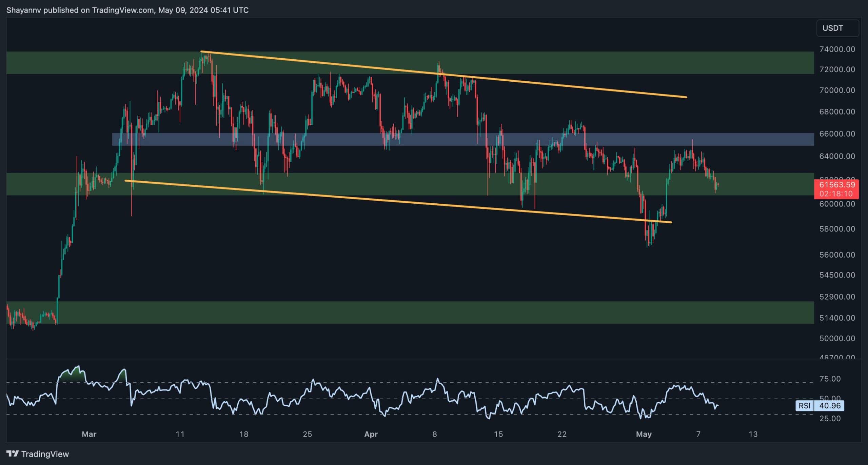Click the 58000.00 price axis label
The width and height of the screenshot is (868, 465).
coord(837,229)
